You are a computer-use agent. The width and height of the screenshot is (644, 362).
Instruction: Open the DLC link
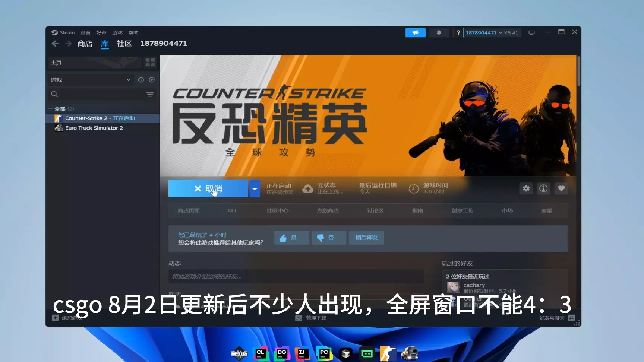(233, 210)
